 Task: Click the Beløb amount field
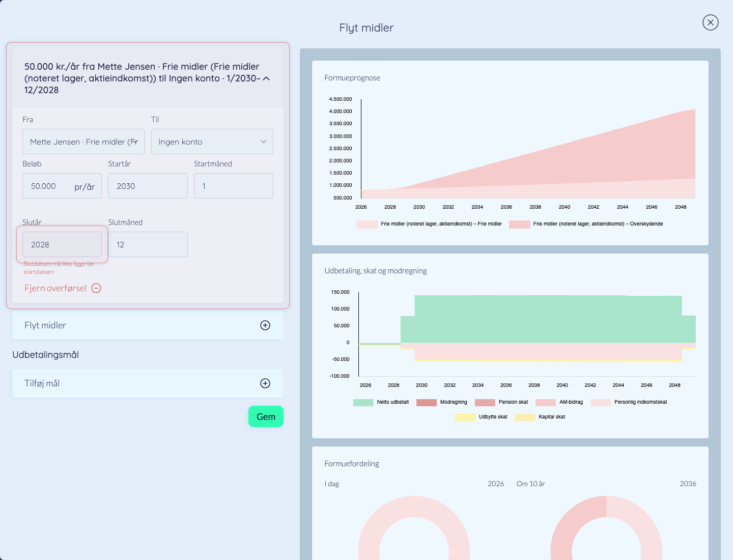[62, 186]
